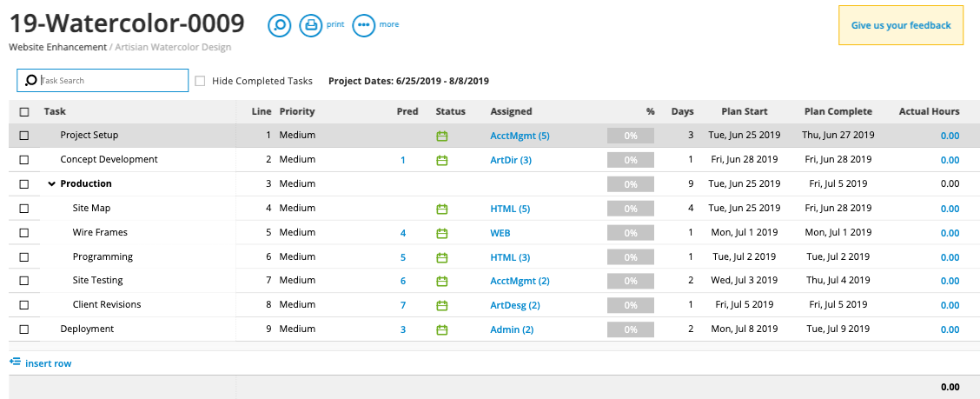Check the Production row checkbox

(x=24, y=184)
